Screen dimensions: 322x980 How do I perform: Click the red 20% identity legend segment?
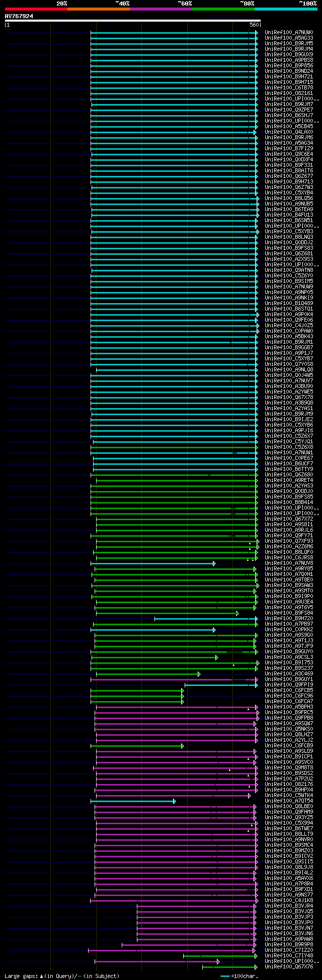point(36,9)
